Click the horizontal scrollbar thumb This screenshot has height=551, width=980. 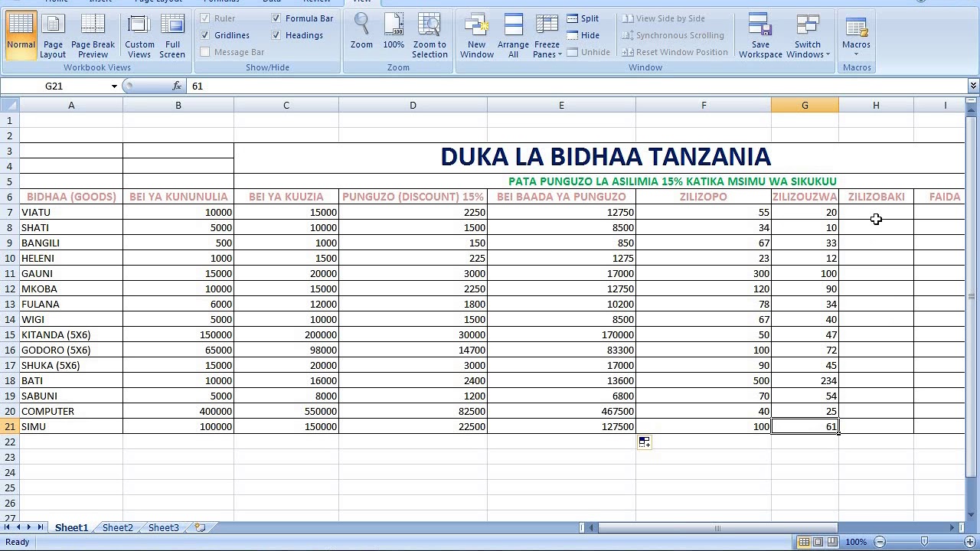(x=717, y=527)
